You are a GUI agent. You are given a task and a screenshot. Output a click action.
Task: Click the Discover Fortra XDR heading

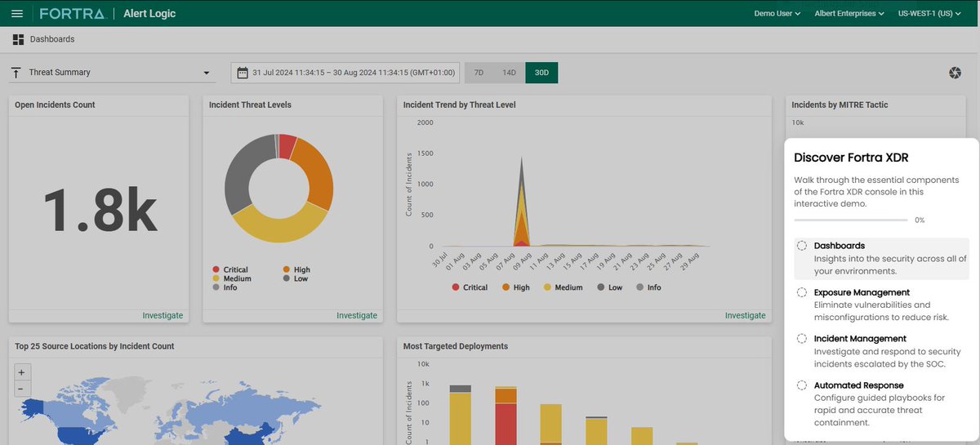coord(851,158)
